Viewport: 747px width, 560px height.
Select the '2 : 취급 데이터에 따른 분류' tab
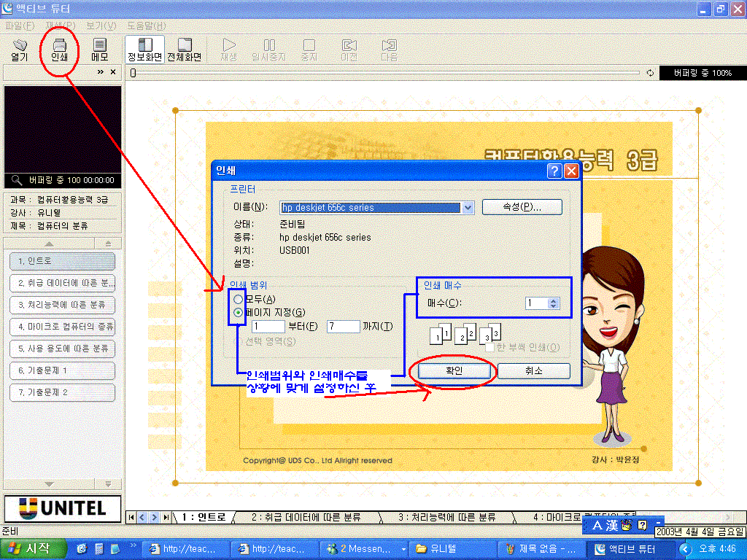point(306,517)
